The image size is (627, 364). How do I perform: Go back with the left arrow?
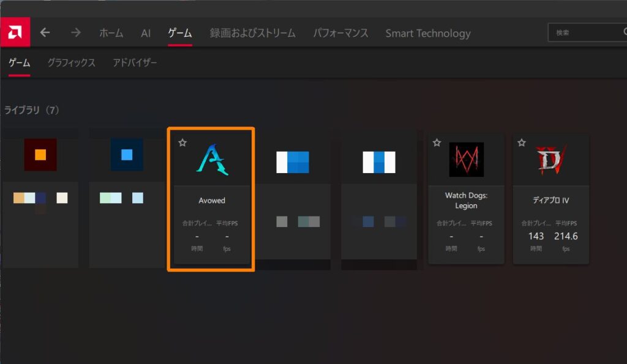[x=45, y=32]
